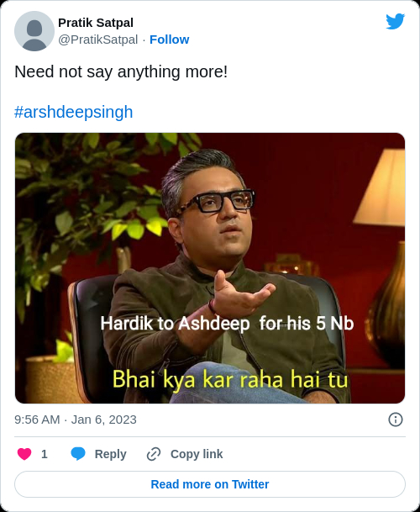Like the tweet with the heart icon

24,454
